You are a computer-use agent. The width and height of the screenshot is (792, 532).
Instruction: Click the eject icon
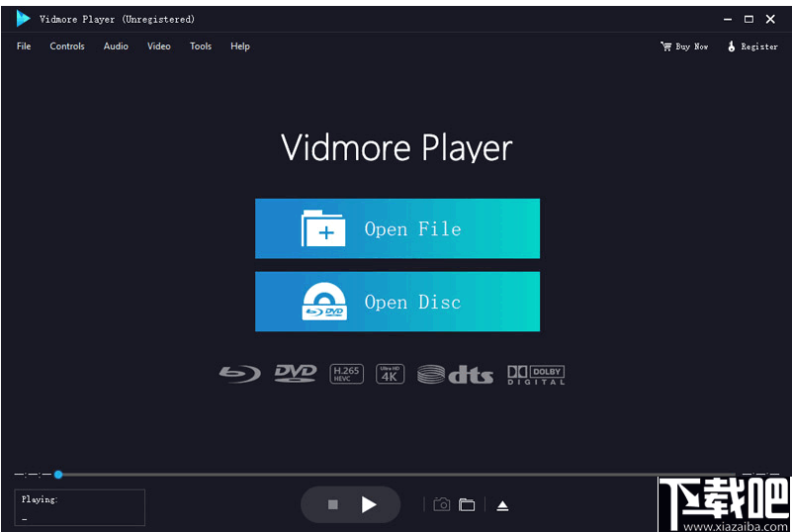pos(502,505)
